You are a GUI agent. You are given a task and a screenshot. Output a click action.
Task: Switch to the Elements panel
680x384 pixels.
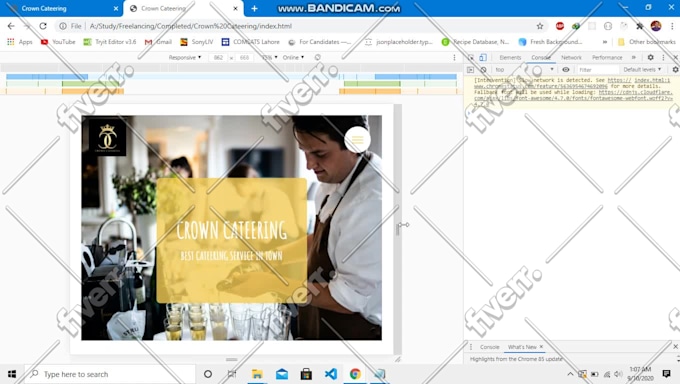click(510, 57)
